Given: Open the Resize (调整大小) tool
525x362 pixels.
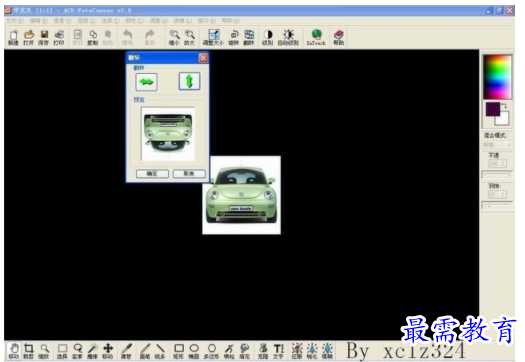Looking at the screenshot, I should [213, 38].
